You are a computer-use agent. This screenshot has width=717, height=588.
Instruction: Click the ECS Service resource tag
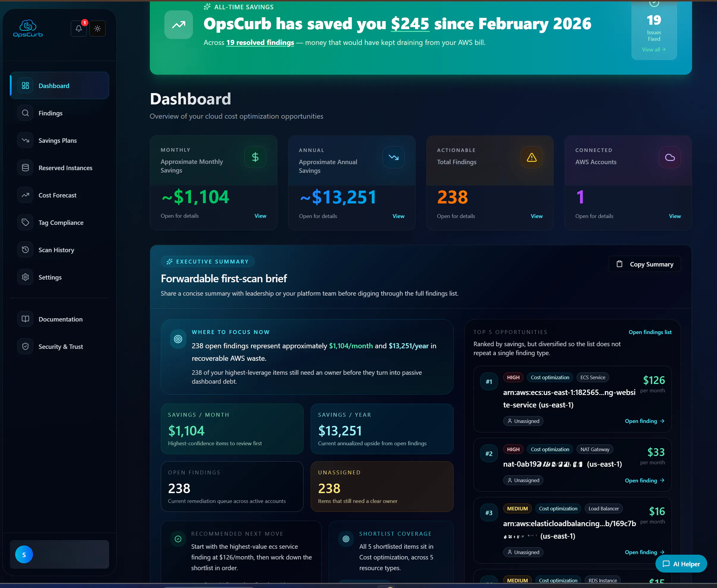[593, 377]
